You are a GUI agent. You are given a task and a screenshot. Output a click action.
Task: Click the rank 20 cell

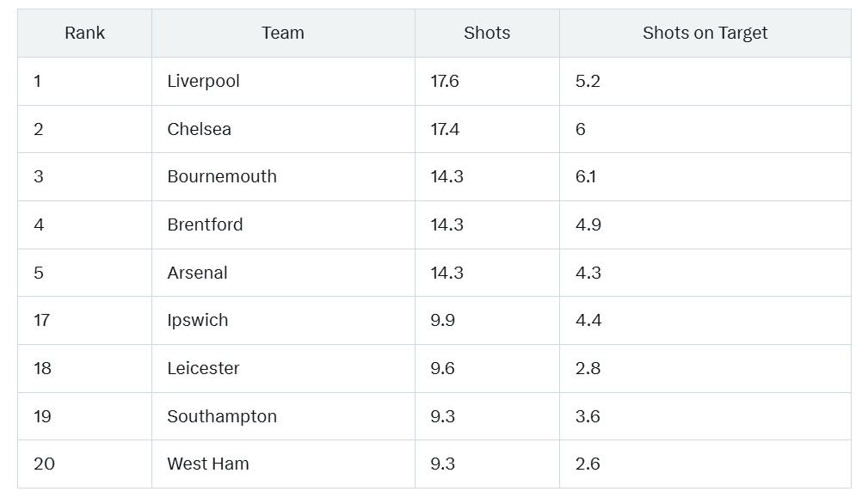[84, 464]
